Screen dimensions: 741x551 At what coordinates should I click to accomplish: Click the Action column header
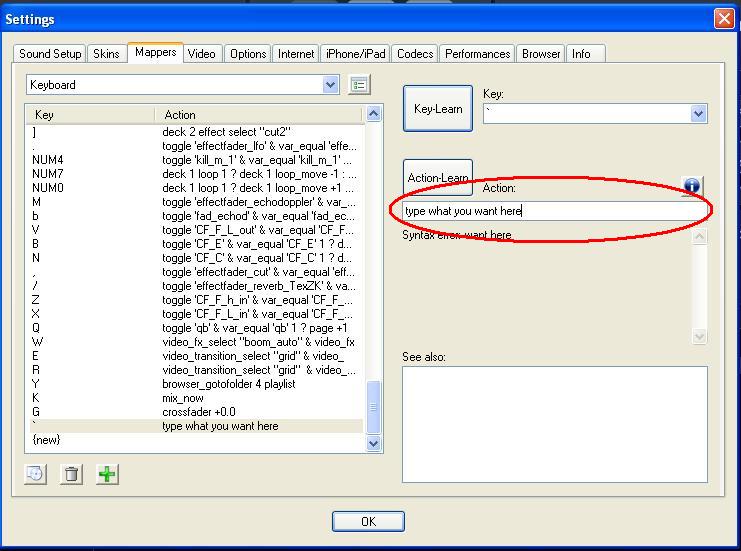258,115
